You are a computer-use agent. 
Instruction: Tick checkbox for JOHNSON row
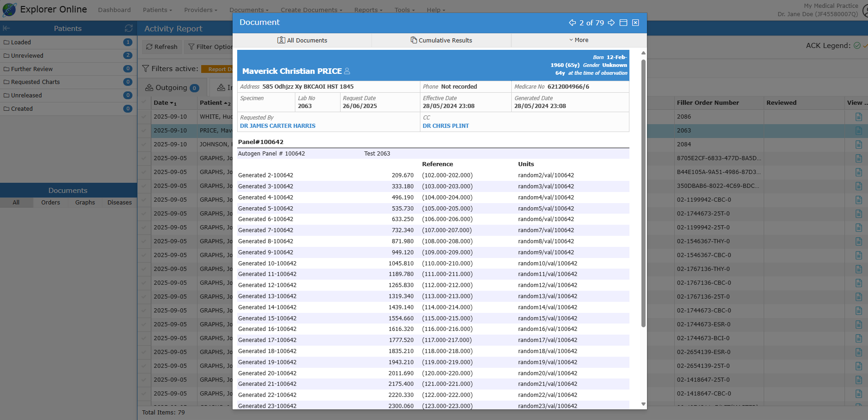[144, 144]
